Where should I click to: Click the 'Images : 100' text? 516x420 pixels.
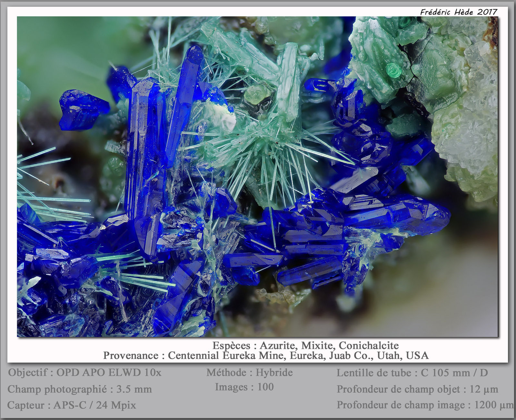(244, 387)
